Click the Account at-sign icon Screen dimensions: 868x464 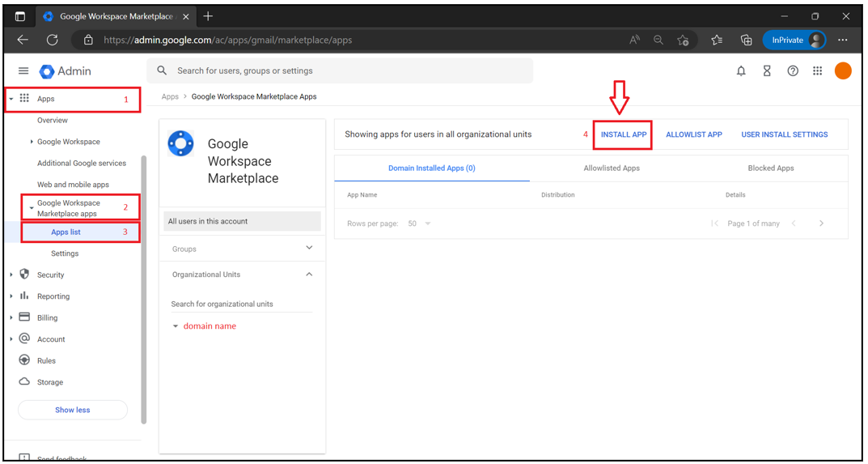pyautogui.click(x=23, y=338)
